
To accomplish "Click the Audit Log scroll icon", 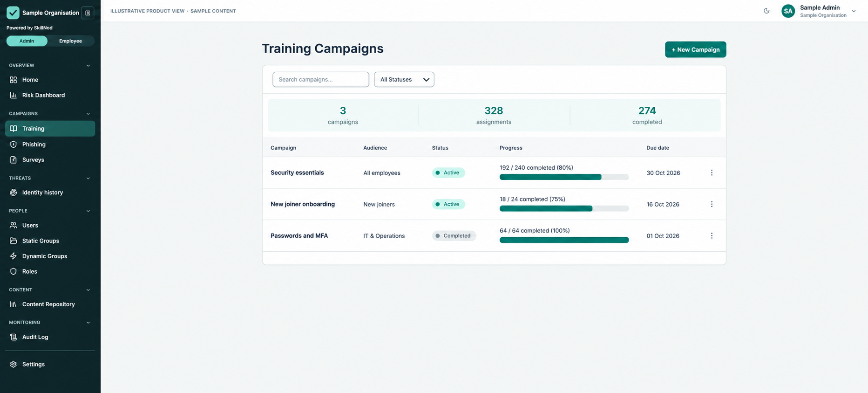I will pyautogui.click(x=14, y=337).
